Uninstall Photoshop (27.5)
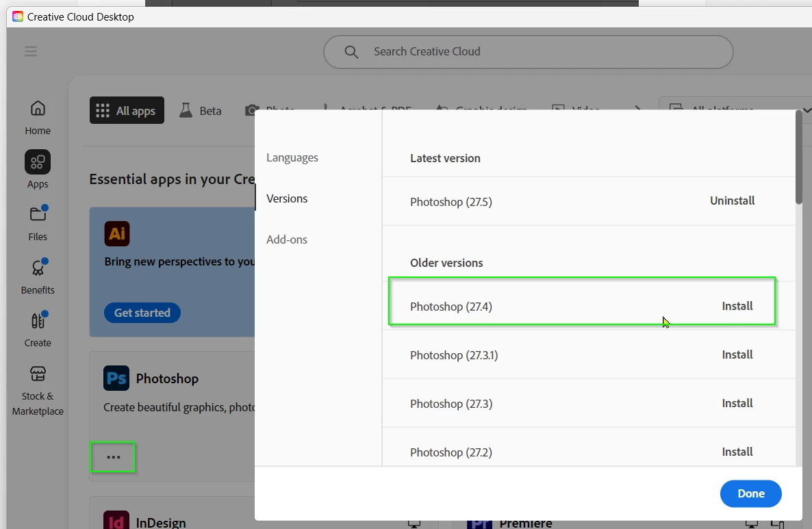Image resolution: width=812 pixels, height=529 pixels. pyautogui.click(x=733, y=201)
